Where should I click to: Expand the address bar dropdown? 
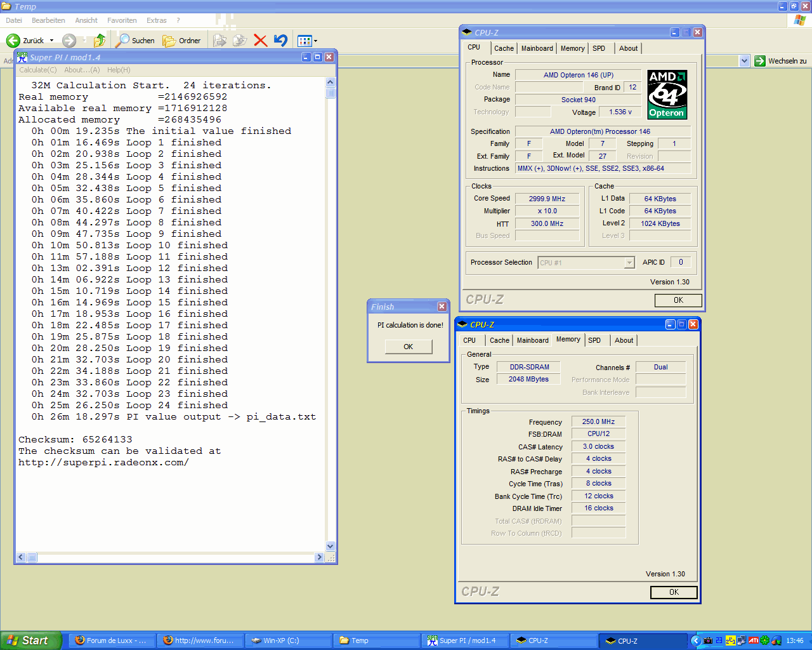tap(744, 61)
